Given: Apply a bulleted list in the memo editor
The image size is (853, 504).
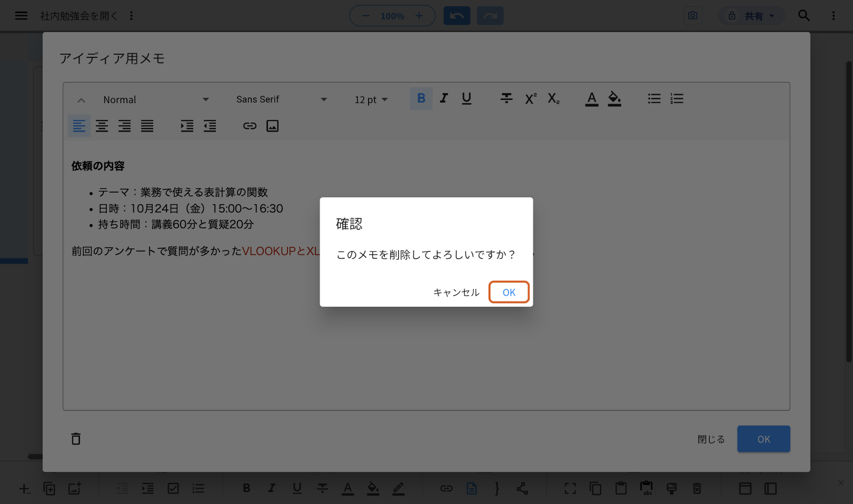Looking at the screenshot, I should (x=654, y=98).
